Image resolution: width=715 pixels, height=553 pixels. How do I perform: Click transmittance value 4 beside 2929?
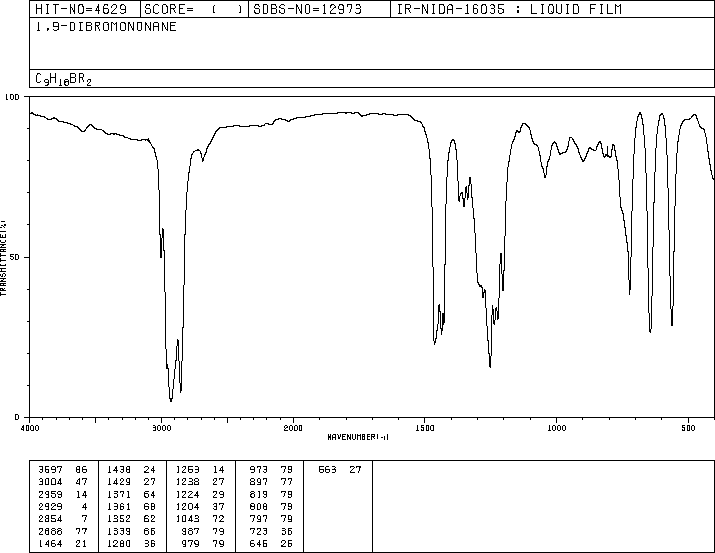tap(84, 506)
